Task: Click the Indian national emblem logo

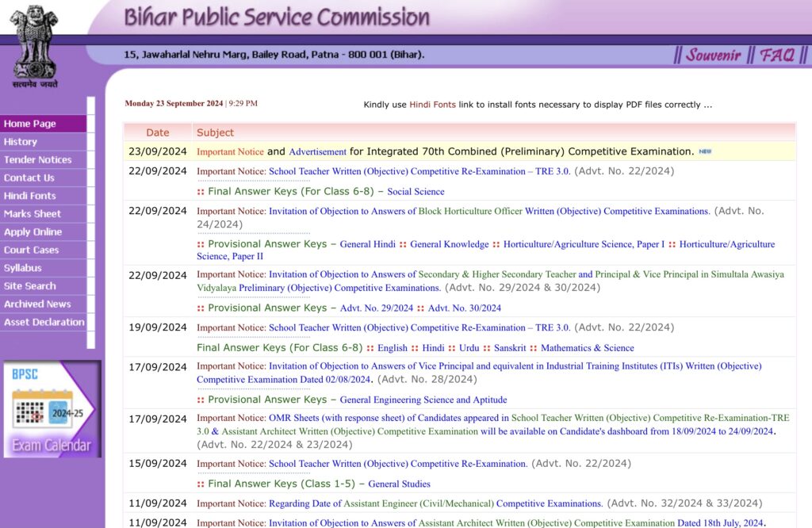Action: 35,47
